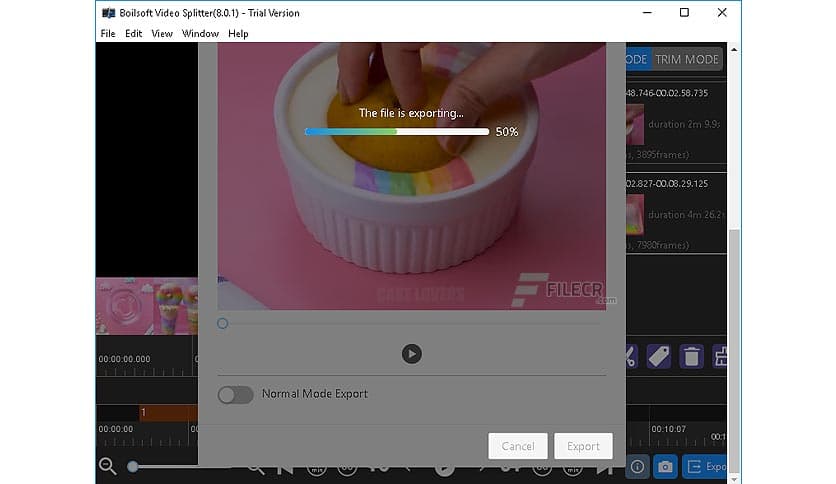Open the File menu

tap(108, 34)
